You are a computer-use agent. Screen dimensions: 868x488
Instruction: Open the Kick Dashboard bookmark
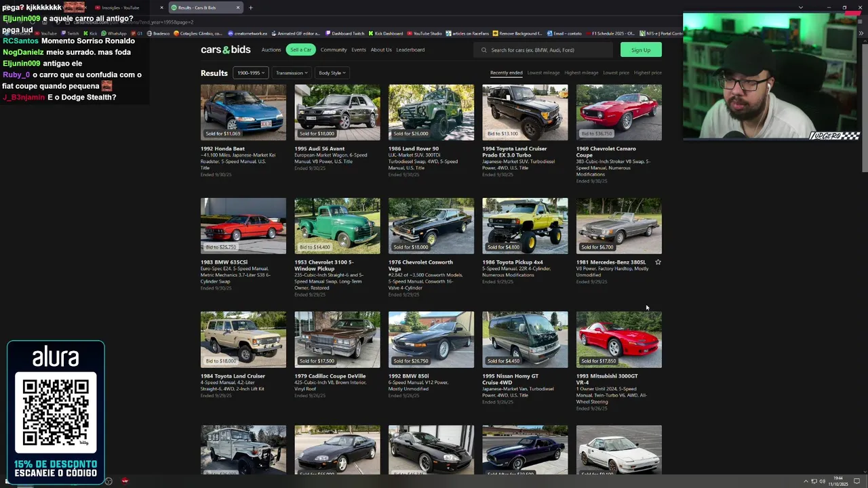(386, 33)
